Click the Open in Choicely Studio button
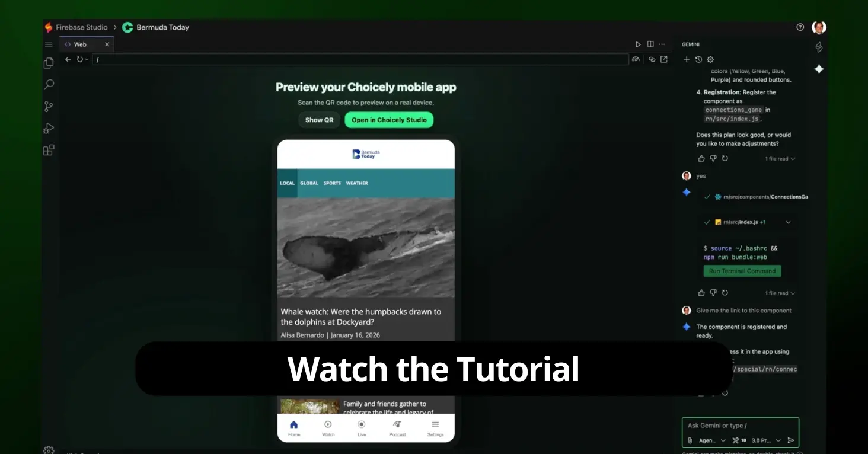The image size is (868, 454). point(388,120)
